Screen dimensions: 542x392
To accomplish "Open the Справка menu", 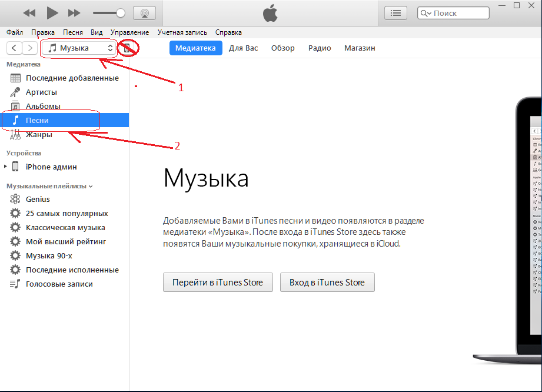I will point(228,32).
